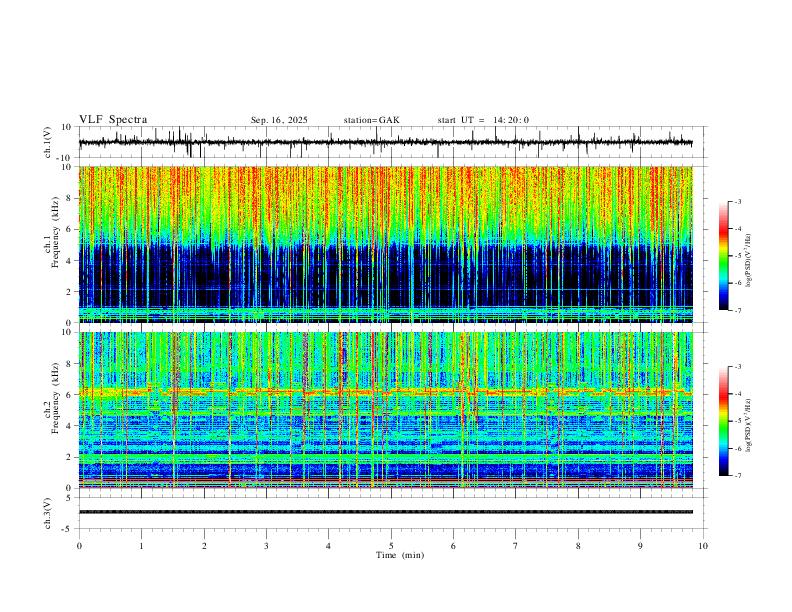Click the "4" kHz tick of ch.1 spectrogram
Screen dimensions: 792x612
pos(71,261)
